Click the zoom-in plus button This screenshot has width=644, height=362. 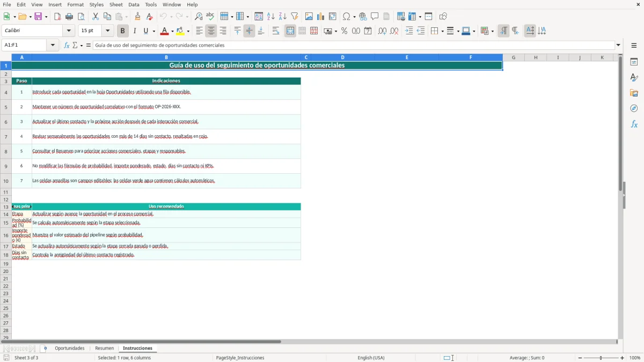point(623,358)
